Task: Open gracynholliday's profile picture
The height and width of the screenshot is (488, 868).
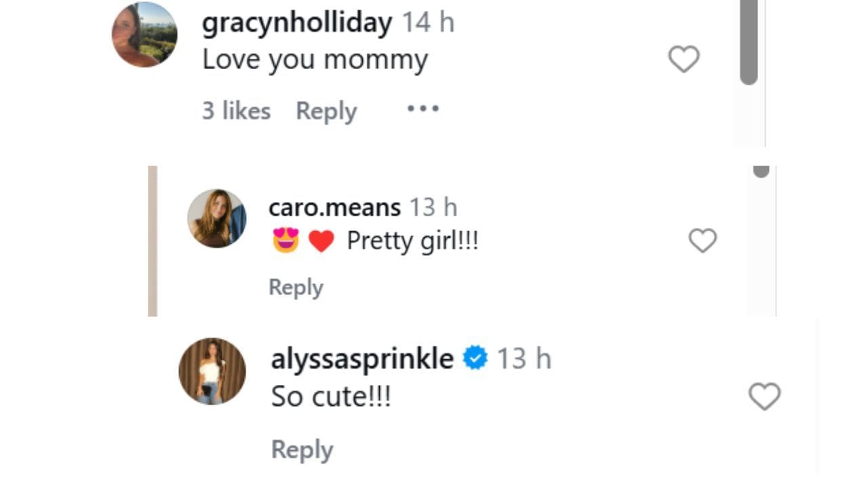Action: click(144, 35)
